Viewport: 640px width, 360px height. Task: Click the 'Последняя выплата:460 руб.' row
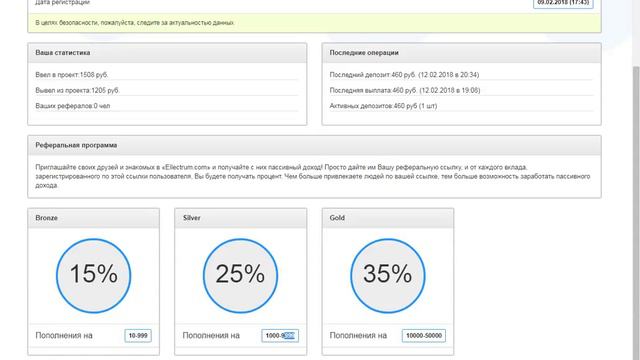(461, 90)
